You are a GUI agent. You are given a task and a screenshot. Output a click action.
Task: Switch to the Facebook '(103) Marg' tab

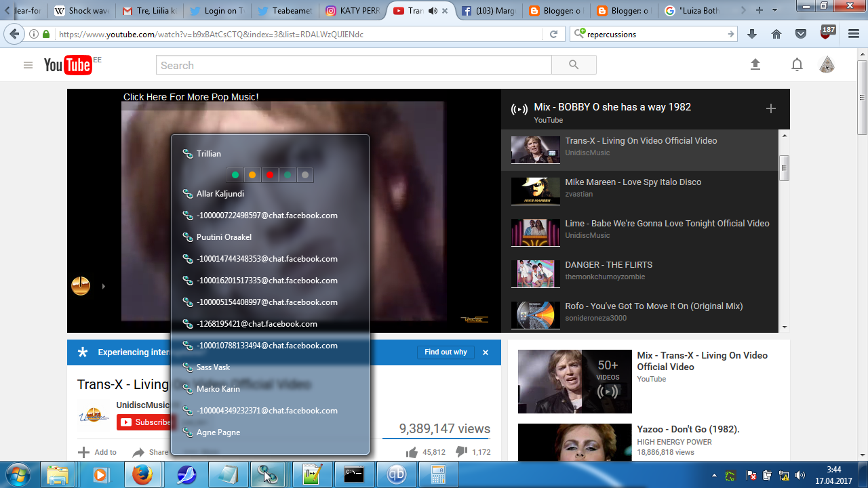(488, 11)
